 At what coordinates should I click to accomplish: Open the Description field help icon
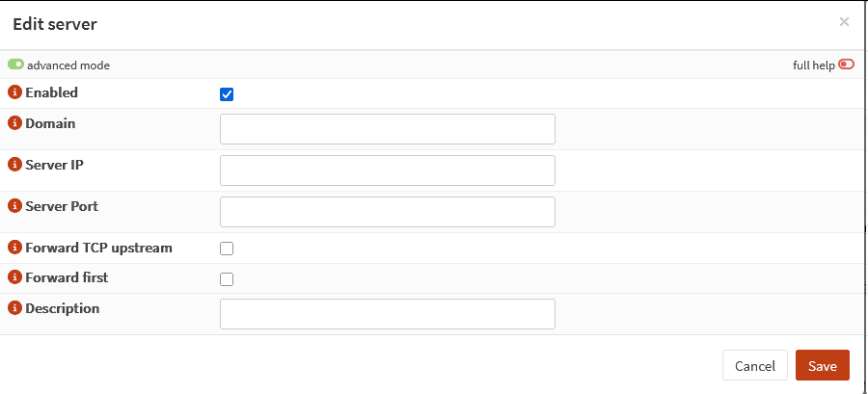pos(14,308)
